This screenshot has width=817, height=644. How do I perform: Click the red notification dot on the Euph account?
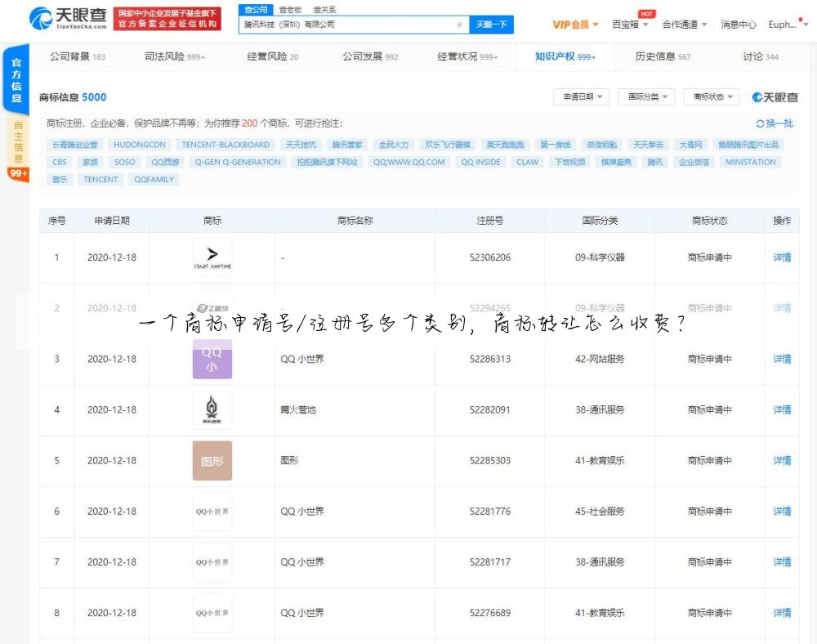[x=800, y=20]
